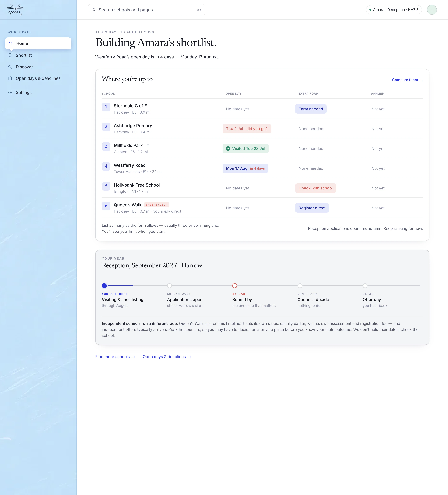The height and width of the screenshot is (495, 448).
Task: Click the Find more schools link
Action: click(x=115, y=357)
